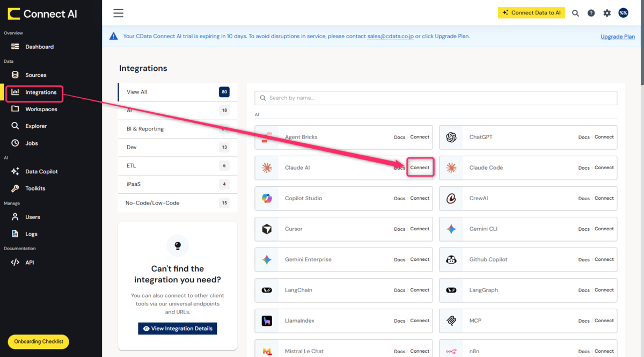The height and width of the screenshot is (357, 644).
Task: Select the Dev category filter
Action: tap(178, 147)
